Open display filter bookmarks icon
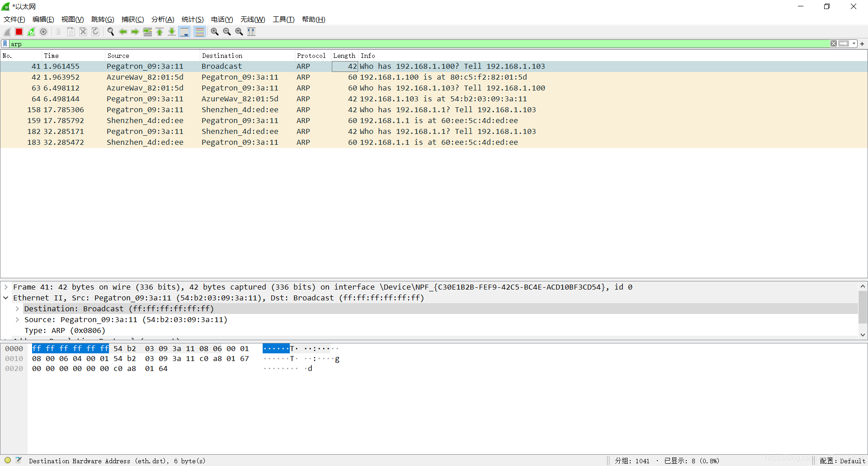 tap(5, 44)
